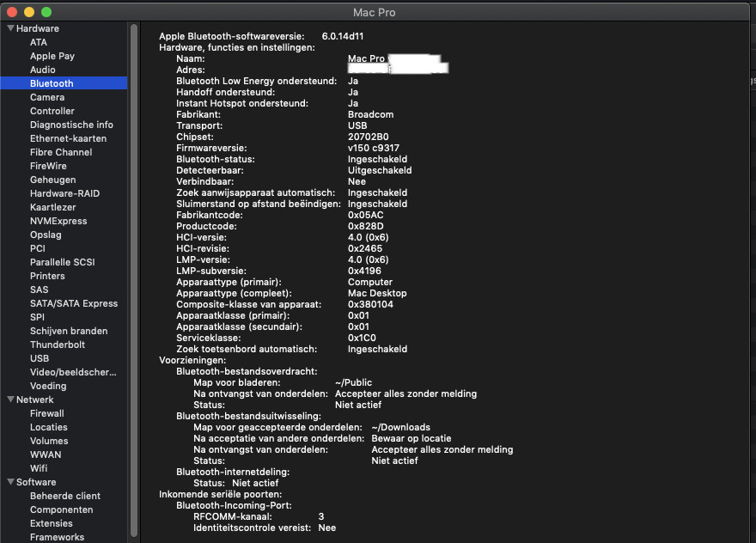Viewport: 756px width, 543px height.
Task: Click the Fabrikant value Broadcom
Action: [x=371, y=114]
